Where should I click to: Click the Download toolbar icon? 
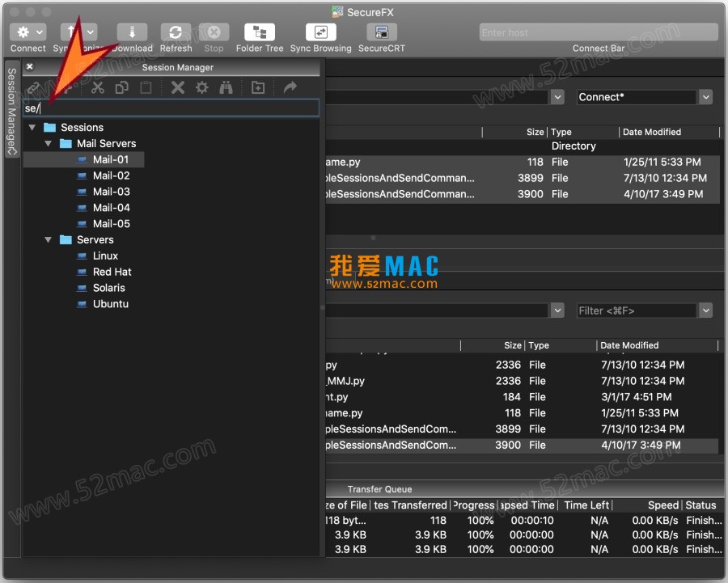click(x=132, y=32)
